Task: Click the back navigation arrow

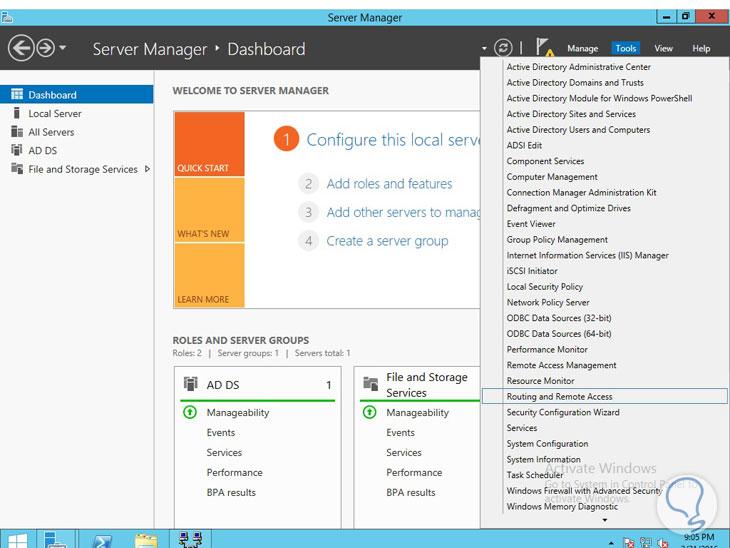Action: tap(21, 48)
